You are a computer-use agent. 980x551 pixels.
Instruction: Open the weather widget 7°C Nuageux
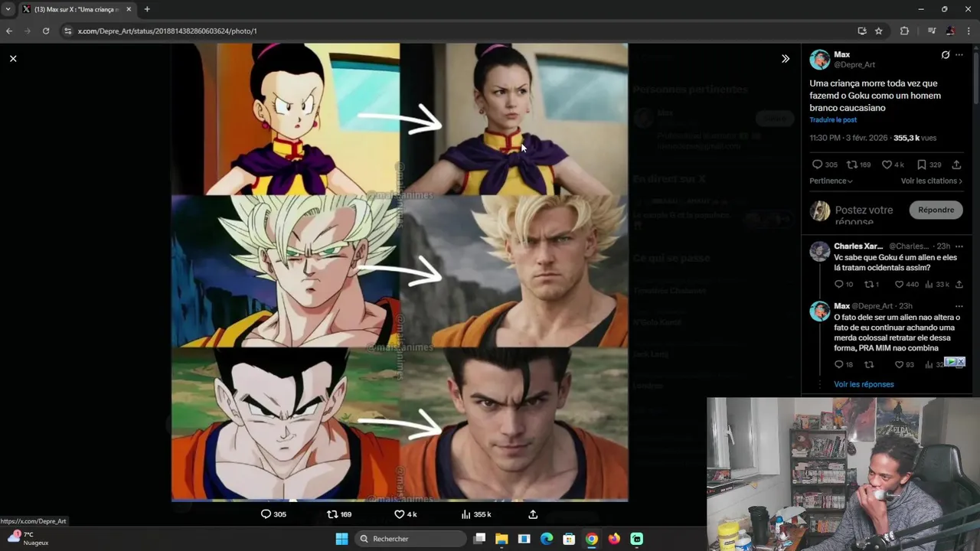pyautogui.click(x=28, y=538)
